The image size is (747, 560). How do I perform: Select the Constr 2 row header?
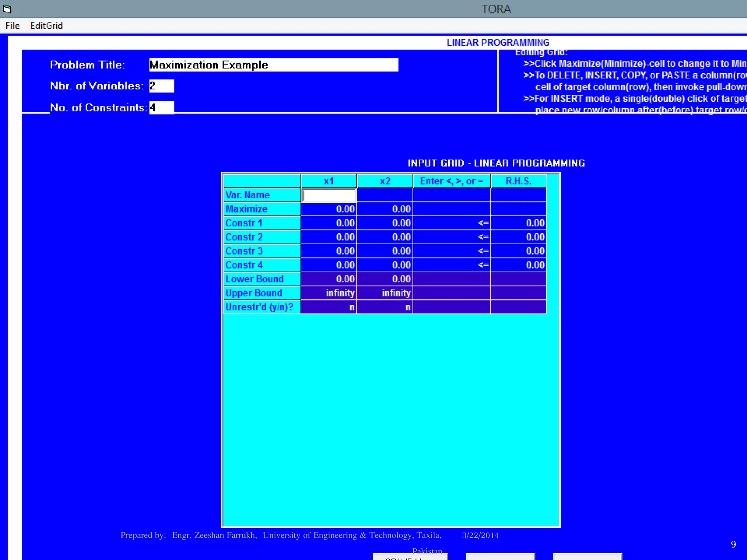click(262, 237)
